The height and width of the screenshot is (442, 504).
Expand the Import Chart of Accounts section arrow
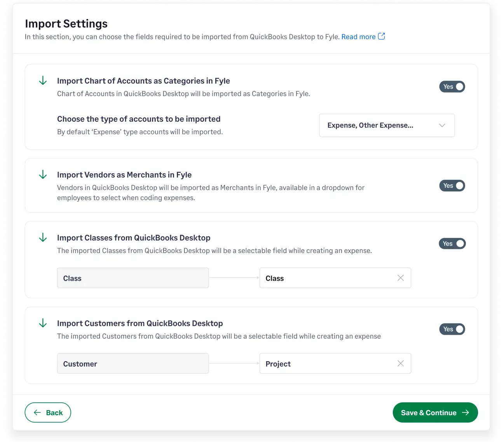click(43, 80)
